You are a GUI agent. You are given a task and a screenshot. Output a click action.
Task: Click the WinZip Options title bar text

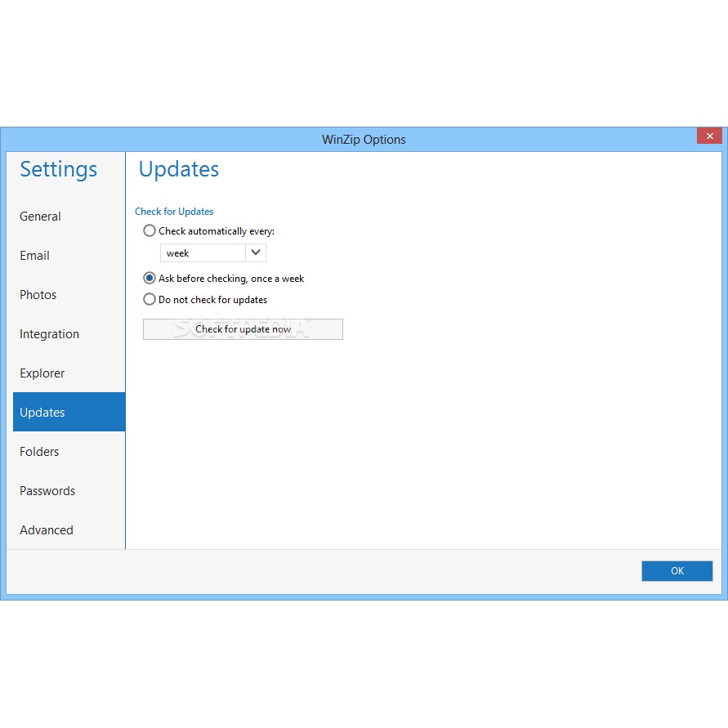click(x=364, y=140)
